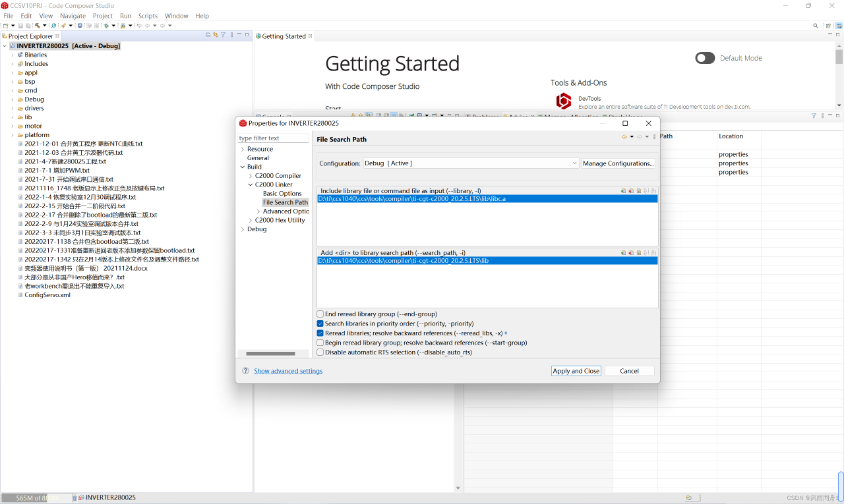Enable Disable automatic RTS selection checkbox

pyautogui.click(x=320, y=352)
